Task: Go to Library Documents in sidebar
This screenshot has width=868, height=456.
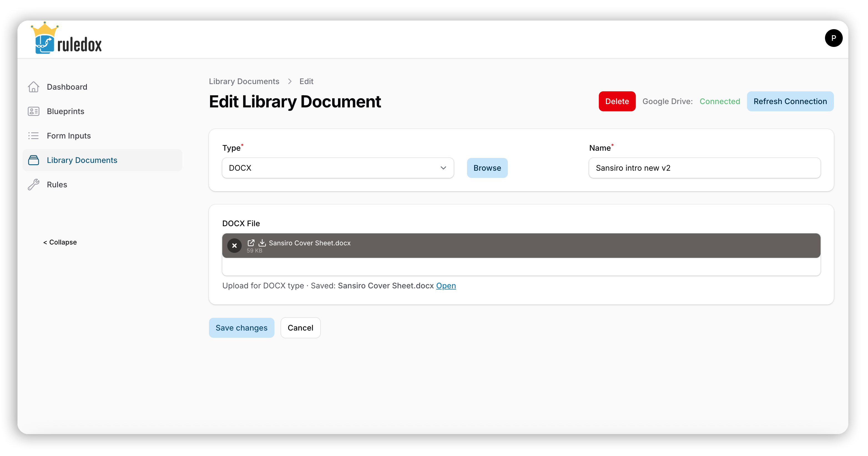Action: (82, 160)
